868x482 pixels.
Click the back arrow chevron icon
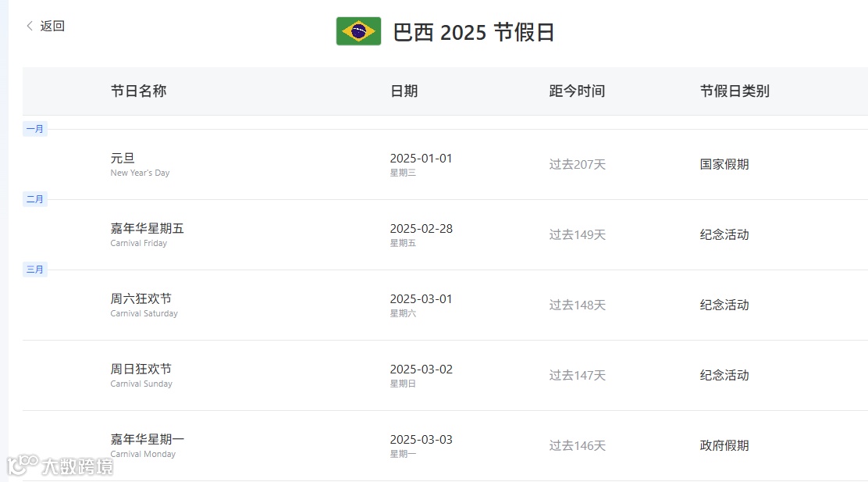[x=30, y=26]
